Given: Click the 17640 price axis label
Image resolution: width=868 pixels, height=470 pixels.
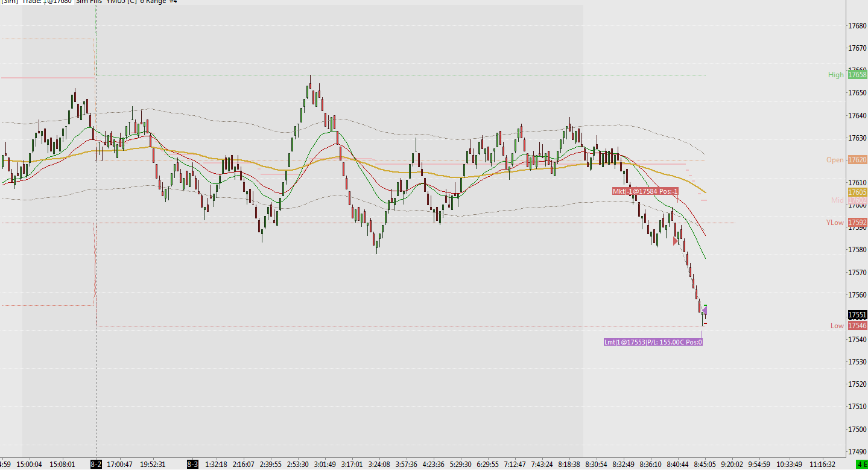Looking at the screenshot, I should [857, 116].
